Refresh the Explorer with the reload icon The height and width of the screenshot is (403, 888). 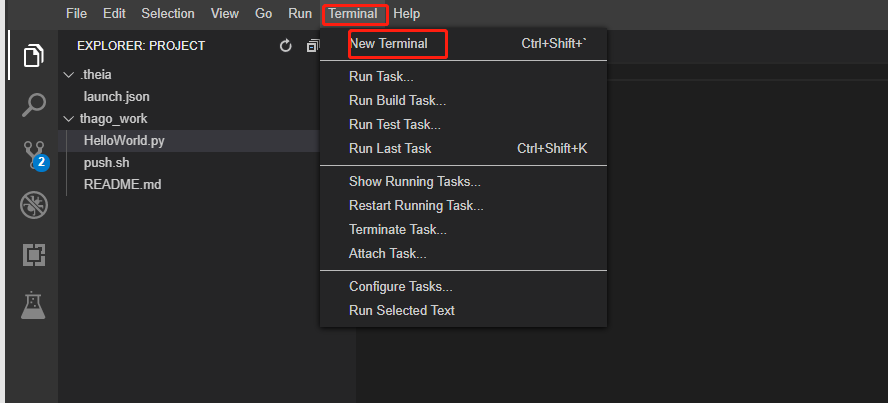point(285,46)
